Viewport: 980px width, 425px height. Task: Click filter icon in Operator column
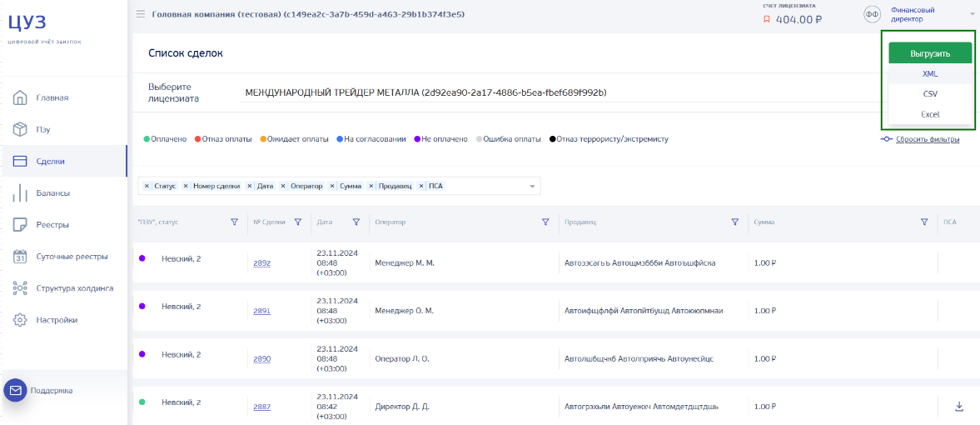tap(545, 222)
